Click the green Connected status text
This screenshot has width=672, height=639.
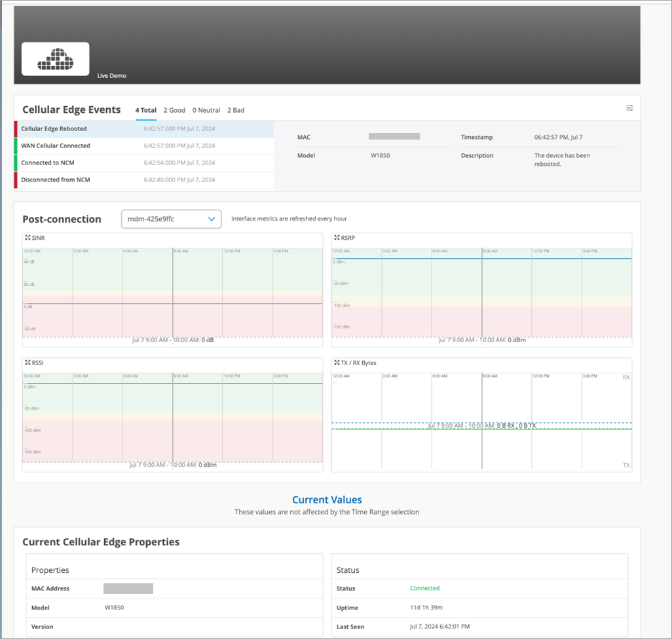coord(424,589)
